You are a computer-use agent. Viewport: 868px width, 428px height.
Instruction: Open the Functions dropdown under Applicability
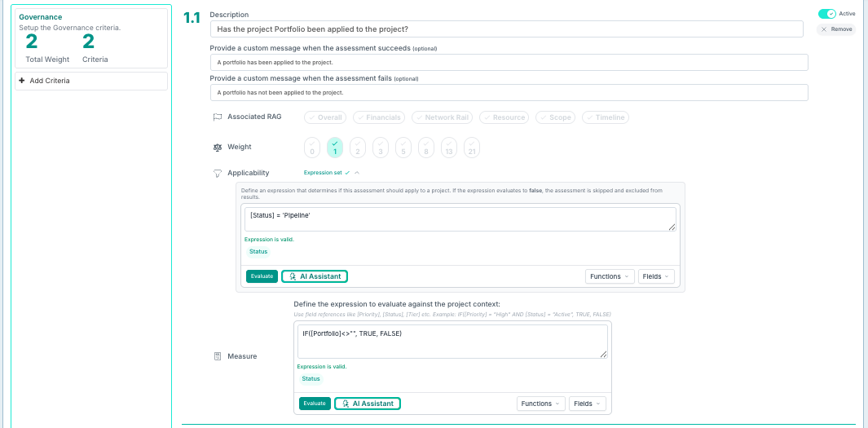(610, 276)
